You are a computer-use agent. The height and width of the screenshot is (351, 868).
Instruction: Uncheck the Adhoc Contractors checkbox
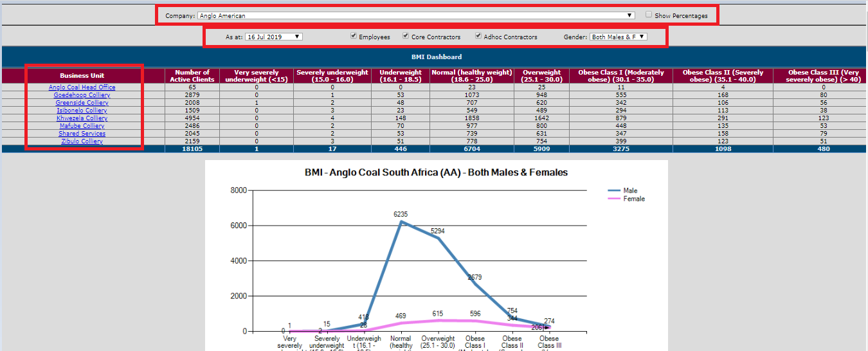tap(478, 36)
